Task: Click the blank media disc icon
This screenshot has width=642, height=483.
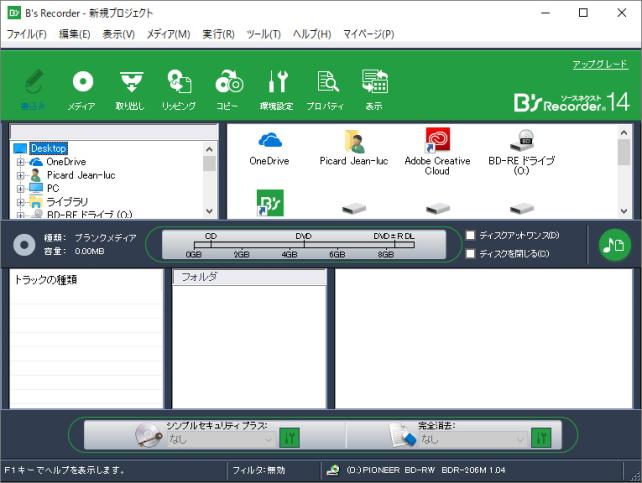Action: tap(24, 245)
